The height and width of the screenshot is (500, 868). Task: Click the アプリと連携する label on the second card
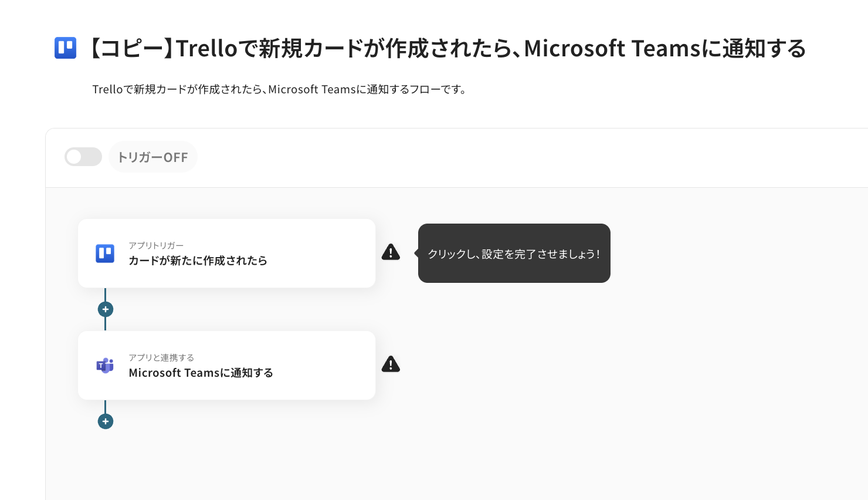[x=161, y=357]
